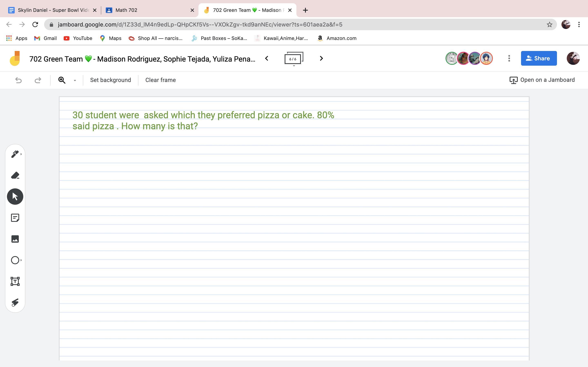Image resolution: width=588 pixels, height=367 pixels.
Task: Select the green pizza question text
Action: (x=203, y=120)
